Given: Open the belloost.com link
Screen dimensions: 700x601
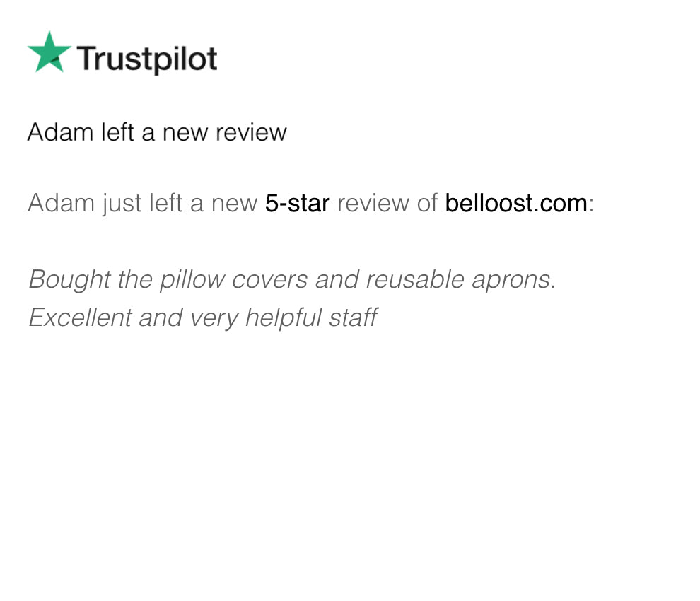Looking at the screenshot, I should (x=515, y=204).
